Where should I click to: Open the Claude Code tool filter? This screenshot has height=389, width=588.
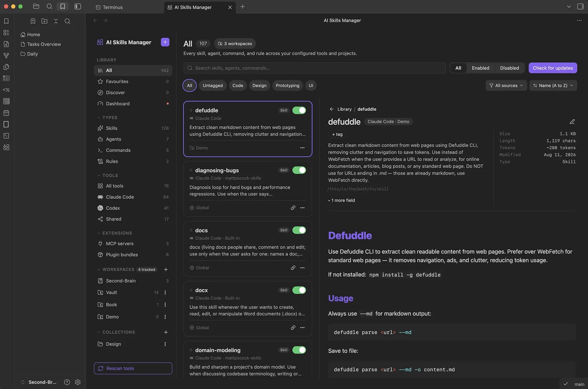[x=133, y=197]
